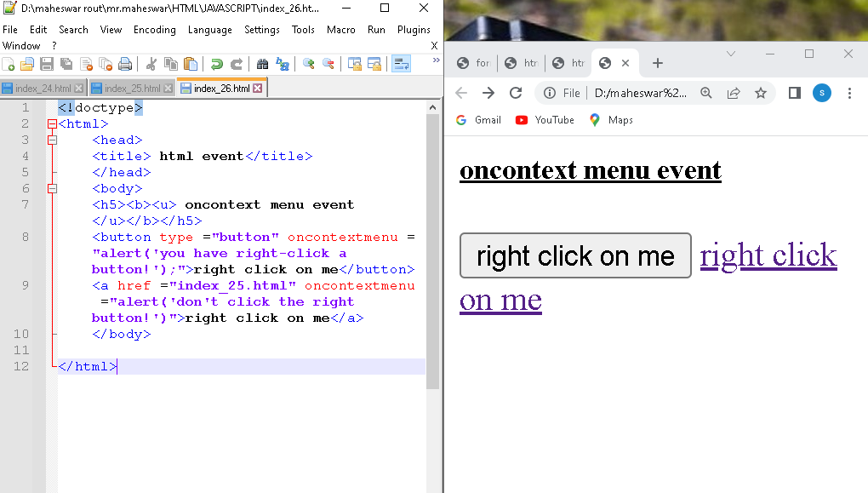The image size is (868, 493).
Task: Bookmark this page with the star icon
Action: (x=761, y=93)
